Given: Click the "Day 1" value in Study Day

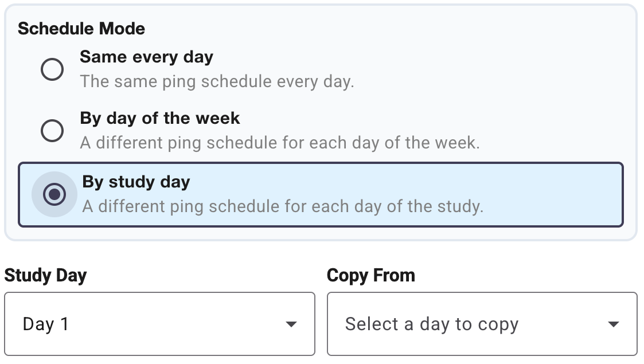Looking at the screenshot, I should [45, 324].
